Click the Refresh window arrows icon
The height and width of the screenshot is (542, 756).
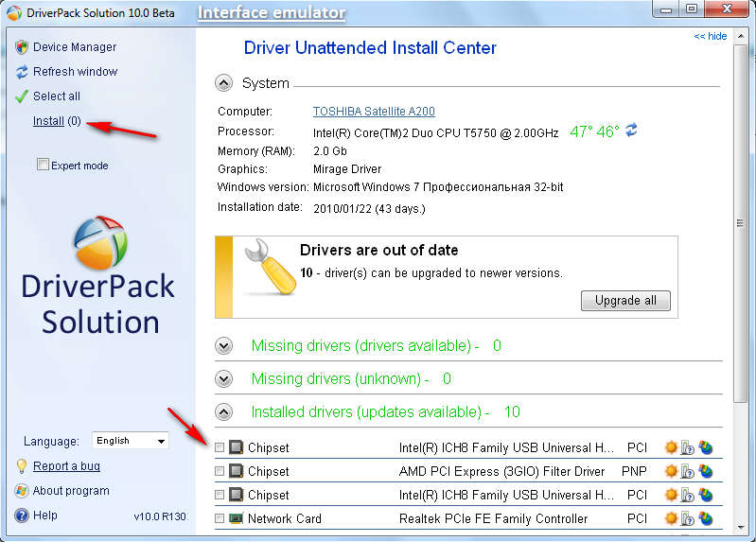click(22, 72)
